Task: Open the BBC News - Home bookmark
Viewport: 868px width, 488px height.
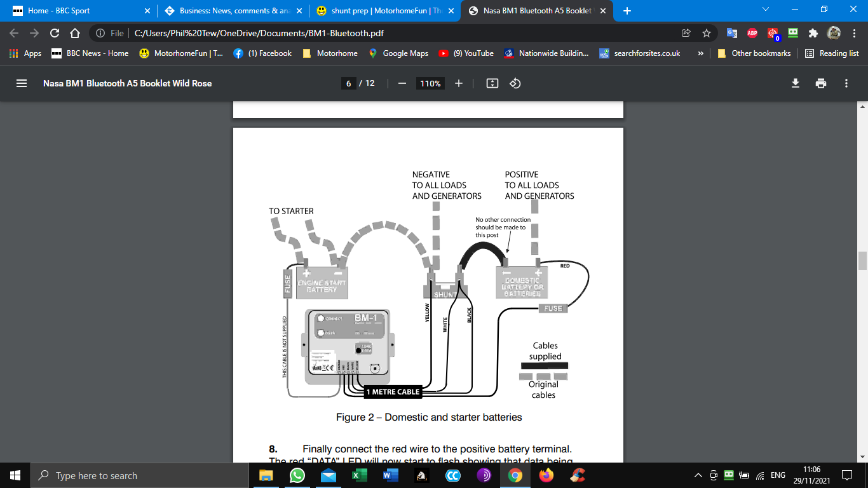Action: click(x=90, y=53)
